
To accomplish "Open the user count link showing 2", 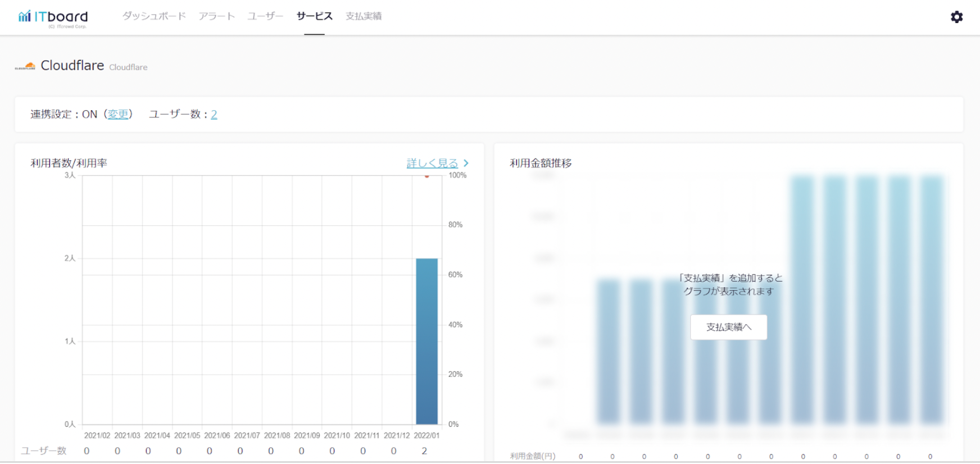I will [x=214, y=115].
